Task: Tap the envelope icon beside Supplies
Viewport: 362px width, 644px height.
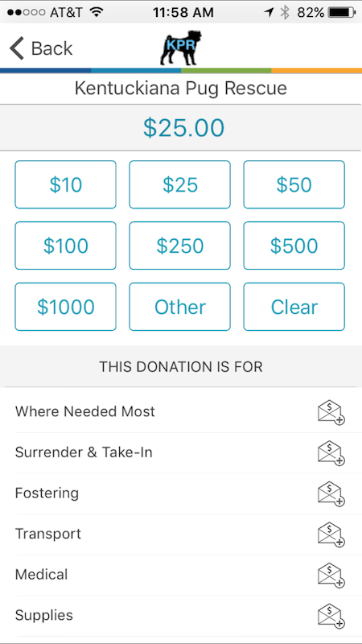Action: [x=331, y=616]
